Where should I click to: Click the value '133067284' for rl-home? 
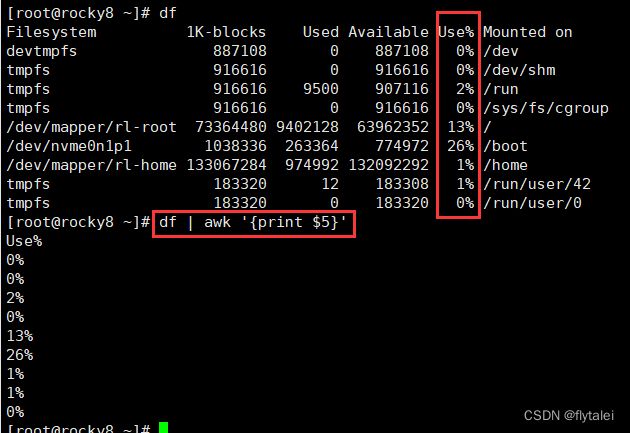pyautogui.click(x=227, y=165)
